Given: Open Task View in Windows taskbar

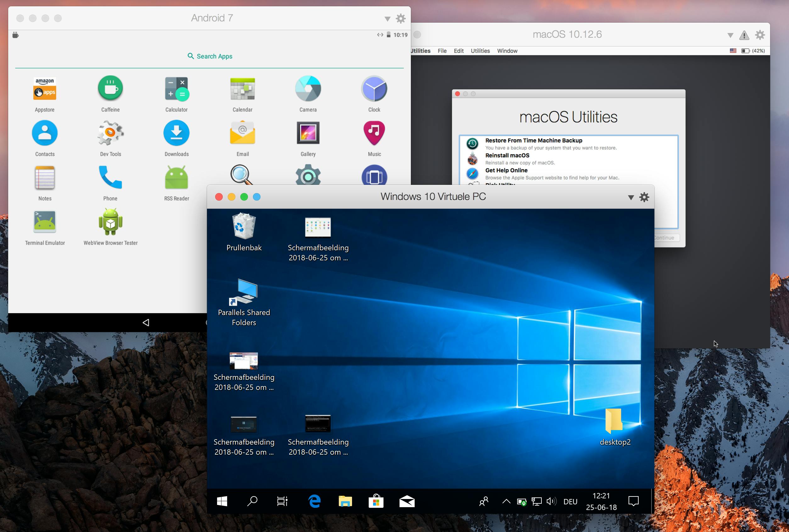Looking at the screenshot, I should coord(282,501).
